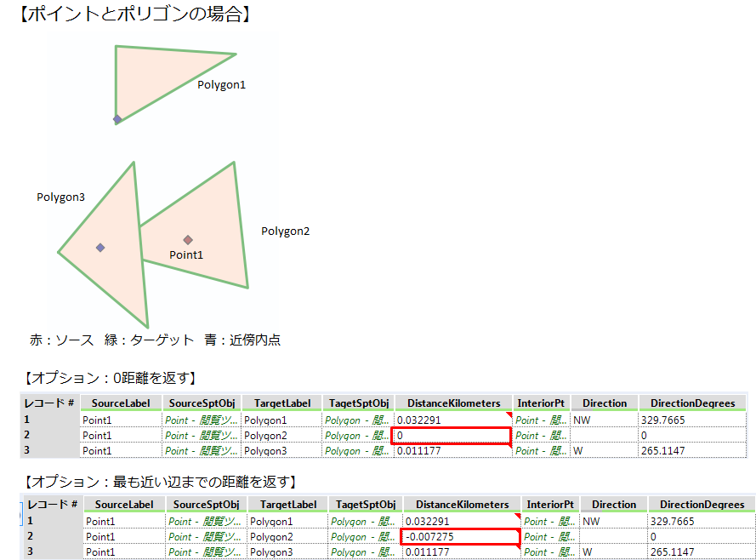
Task: Click the blue interior point inside Polygon3
Action: pyautogui.click(x=100, y=248)
